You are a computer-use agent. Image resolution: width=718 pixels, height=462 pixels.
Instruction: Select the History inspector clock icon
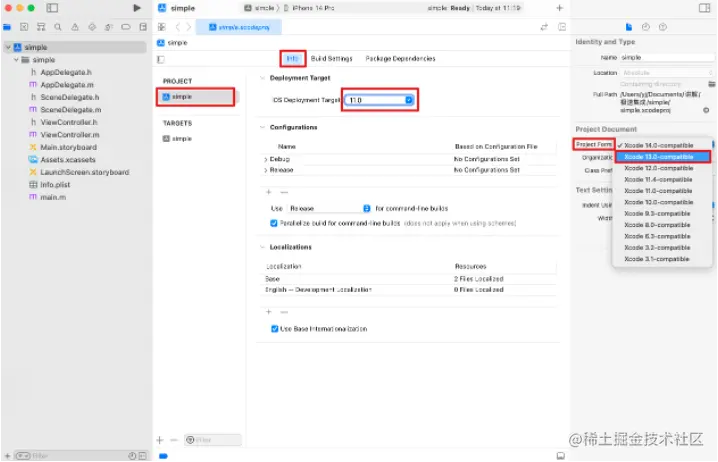[646, 27]
